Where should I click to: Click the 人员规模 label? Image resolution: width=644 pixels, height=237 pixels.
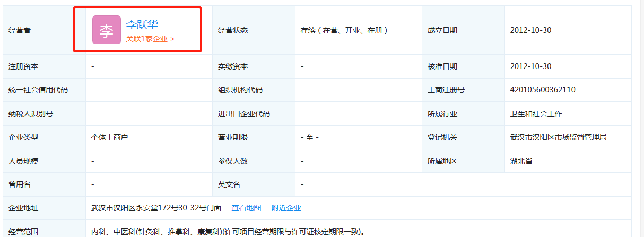[x=23, y=160]
